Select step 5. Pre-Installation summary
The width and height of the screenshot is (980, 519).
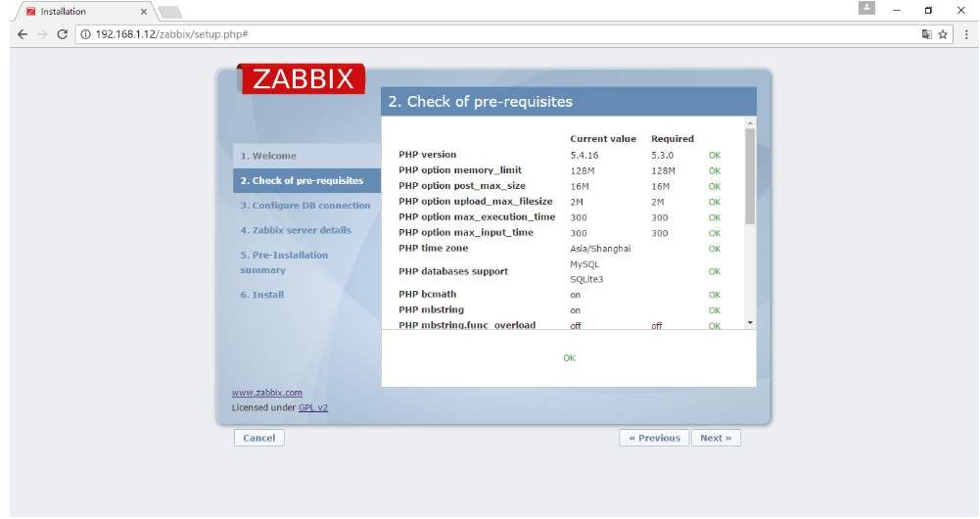284,262
